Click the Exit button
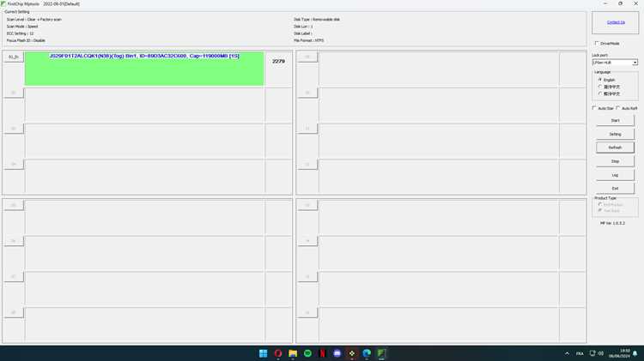 [615, 189]
